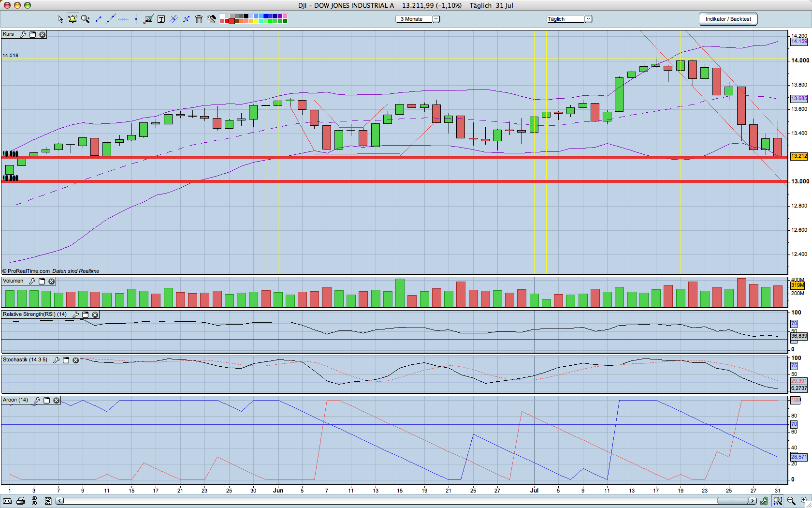Select the extended trend line tool
812x508 pixels.
[111, 19]
